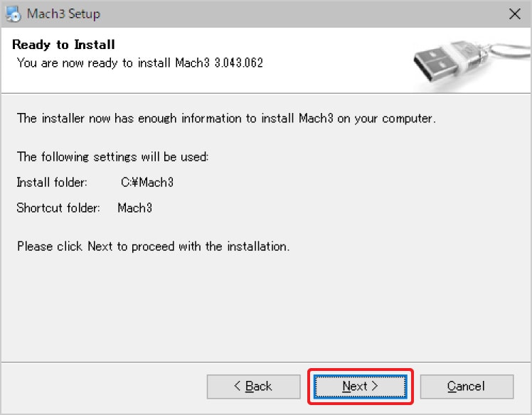Cancel the Mach3 installation

click(x=466, y=387)
